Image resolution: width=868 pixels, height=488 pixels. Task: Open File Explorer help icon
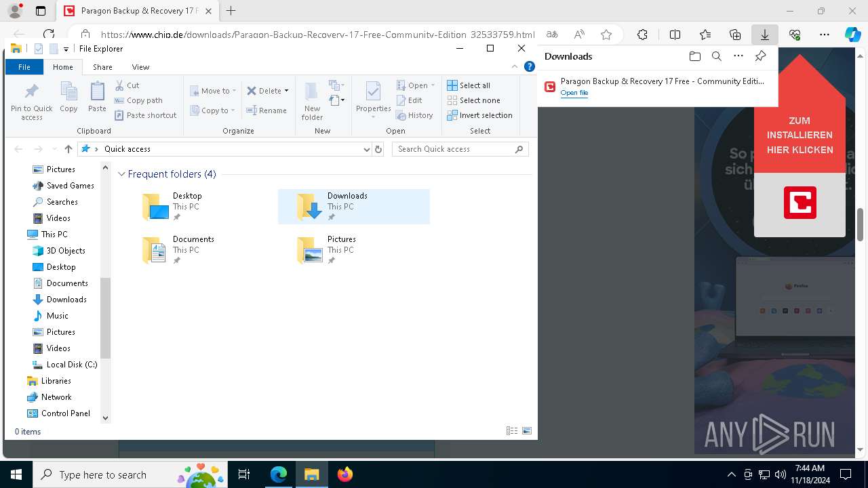tap(530, 66)
